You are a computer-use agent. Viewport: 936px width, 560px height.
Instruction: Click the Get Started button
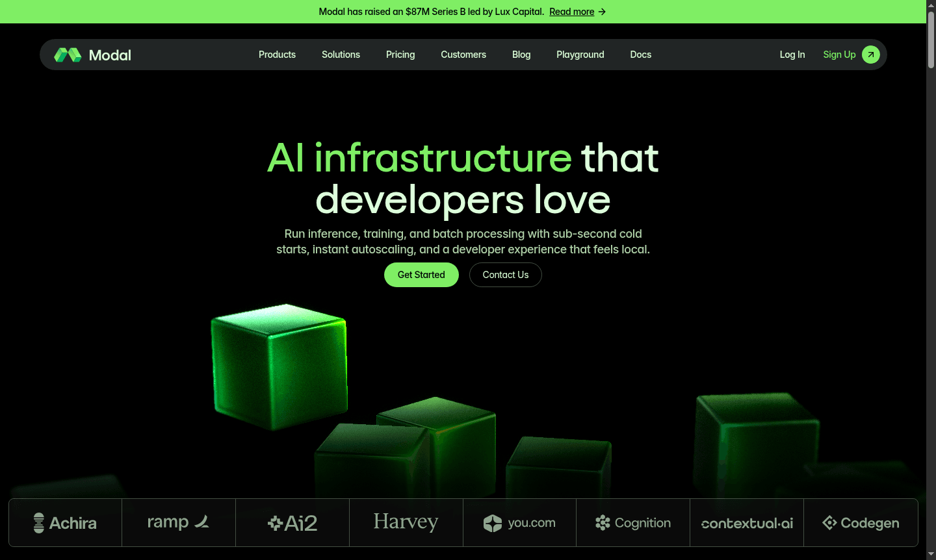point(421,274)
